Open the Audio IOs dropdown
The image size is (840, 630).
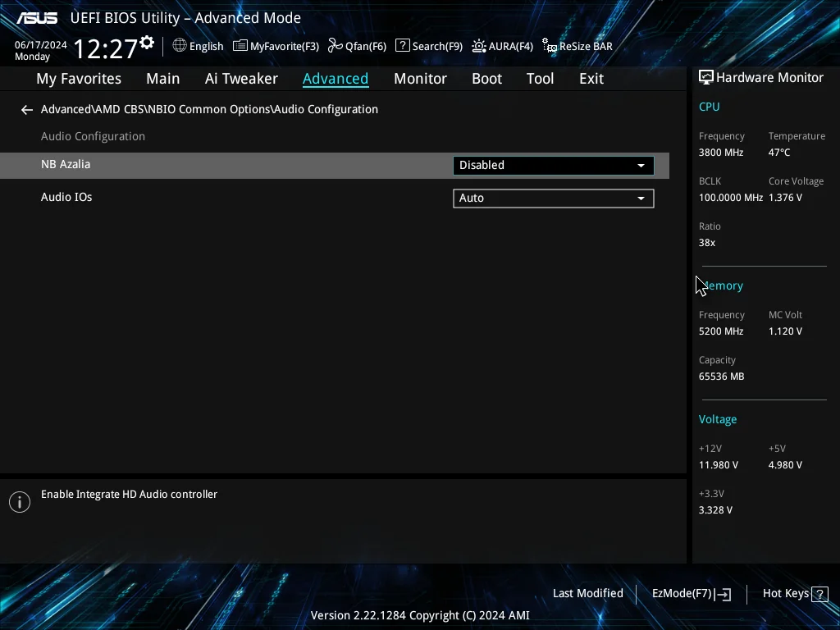(554, 199)
